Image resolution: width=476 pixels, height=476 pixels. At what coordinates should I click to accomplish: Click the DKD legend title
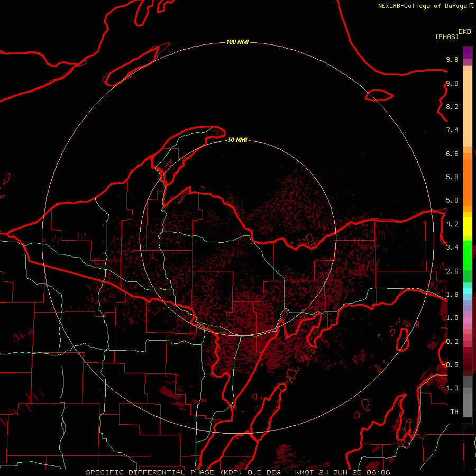(465, 32)
